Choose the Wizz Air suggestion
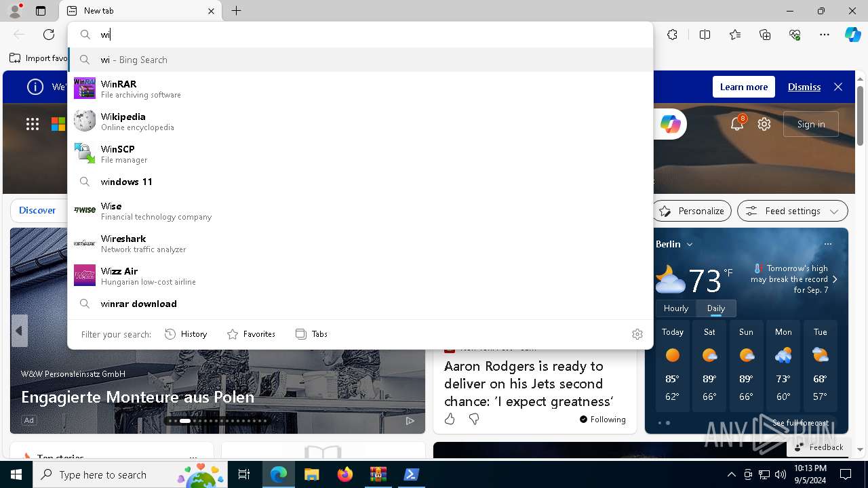Screen dimensions: 868x488 click(x=361, y=276)
